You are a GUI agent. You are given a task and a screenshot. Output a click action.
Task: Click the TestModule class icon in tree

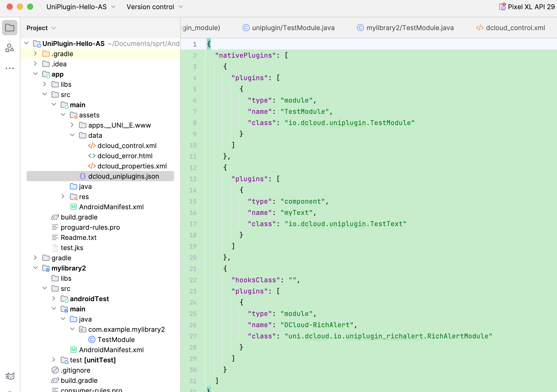pyautogui.click(x=92, y=340)
